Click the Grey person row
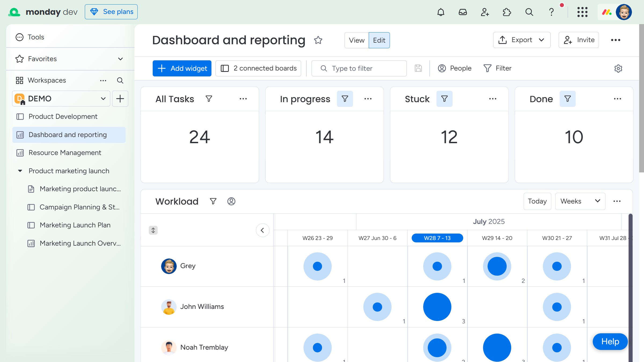The image size is (644, 362). click(x=207, y=266)
